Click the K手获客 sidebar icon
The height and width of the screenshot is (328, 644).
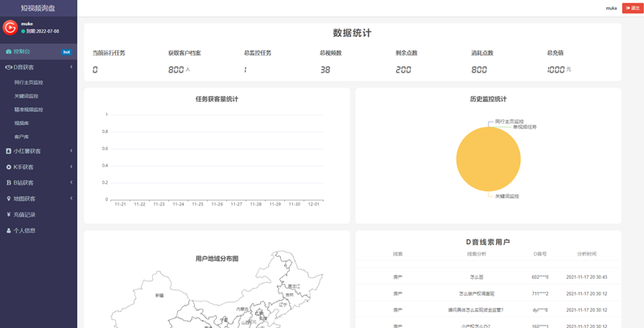[8, 167]
